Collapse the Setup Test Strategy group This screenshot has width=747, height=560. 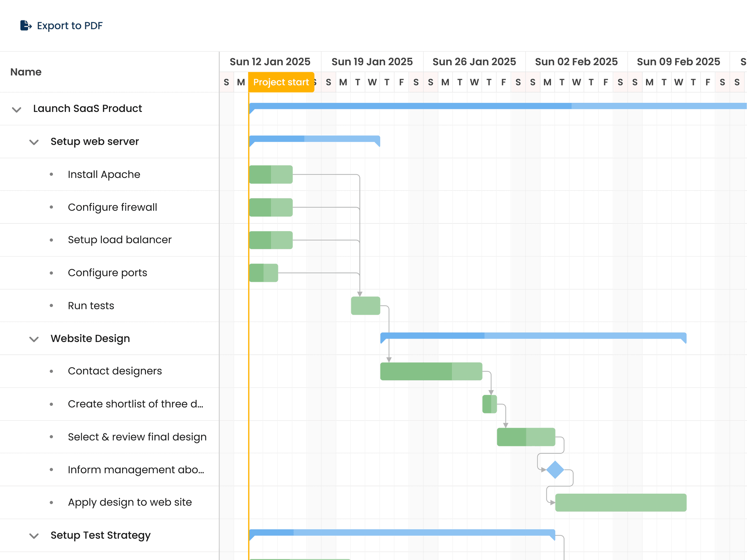[x=34, y=535]
